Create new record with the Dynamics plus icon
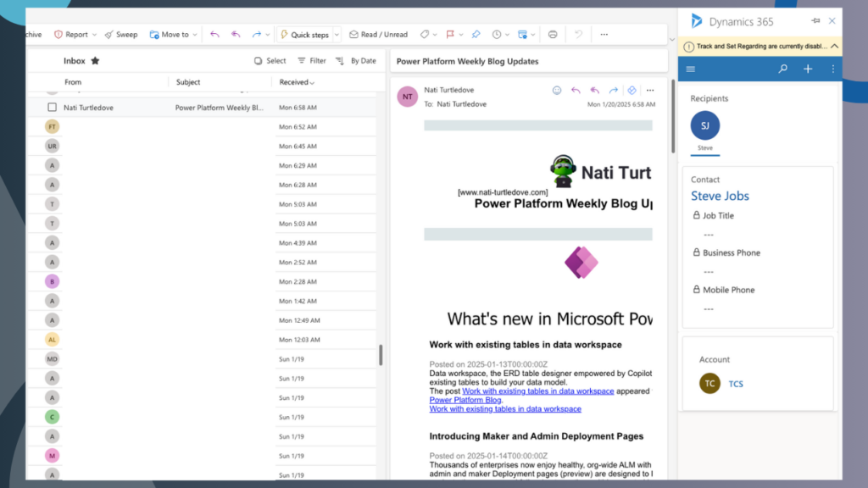This screenshot has width=868, height=488. click(807, 69)
